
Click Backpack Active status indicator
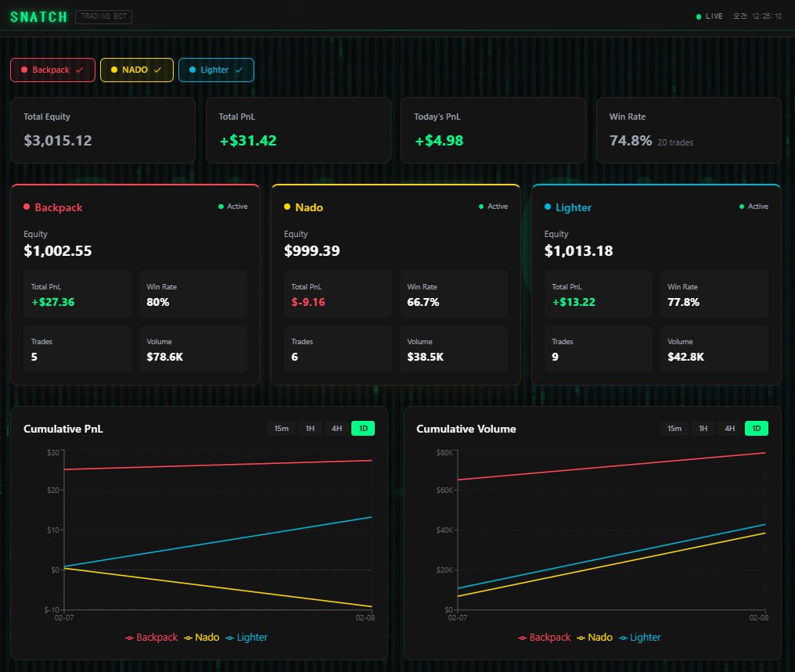coord(232,207)
